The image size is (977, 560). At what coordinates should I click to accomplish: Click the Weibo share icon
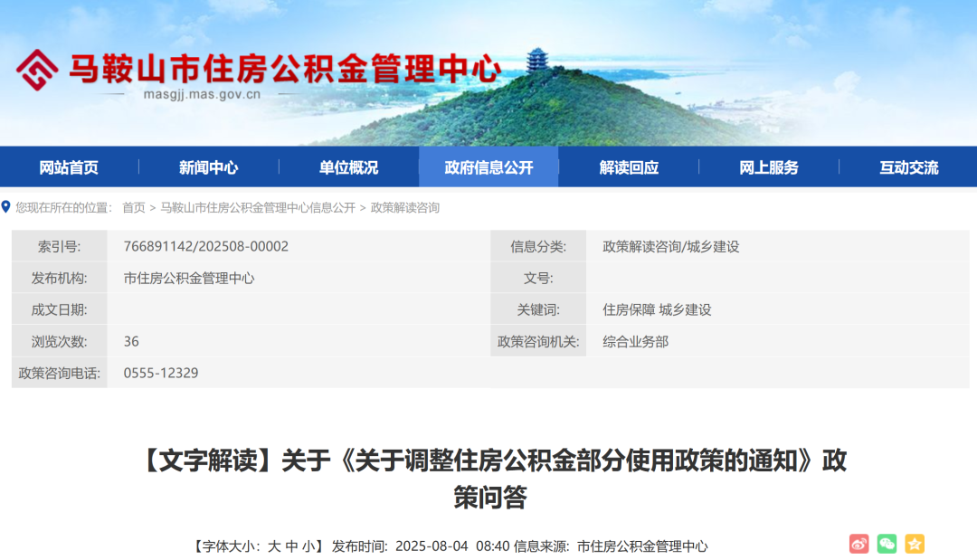[x=859, y=543]
